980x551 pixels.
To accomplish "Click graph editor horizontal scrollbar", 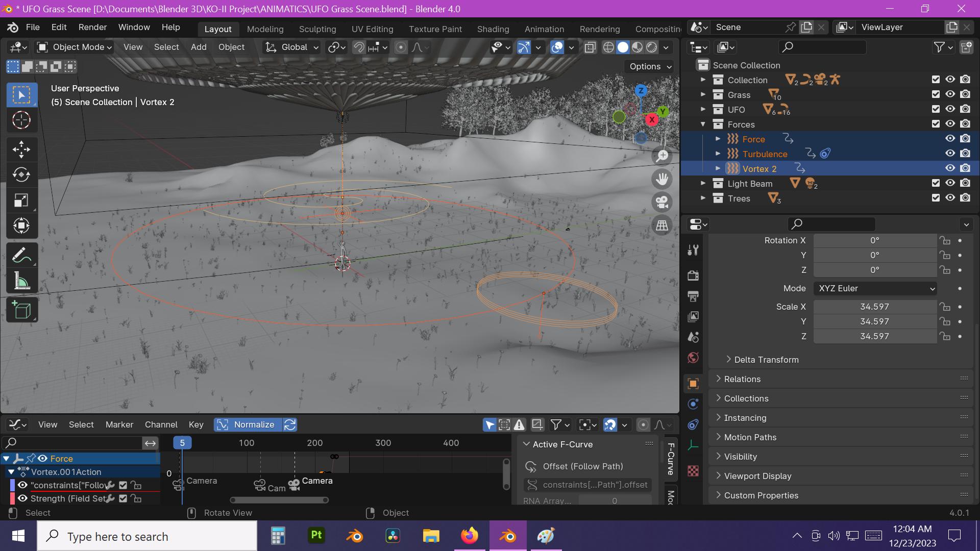I will pyautogui.click(x=279, y=500).
